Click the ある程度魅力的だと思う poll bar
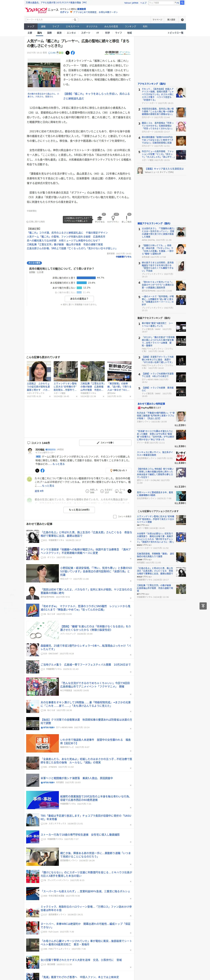This screenshot has width=210, height=980. click(x=82, y=283)
